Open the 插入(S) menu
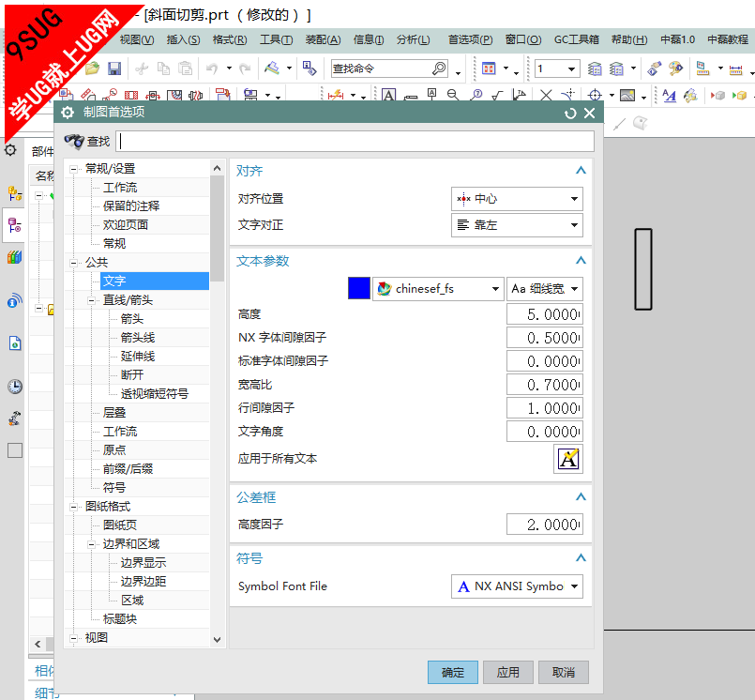Screen dimensions: 755x700 183,39
